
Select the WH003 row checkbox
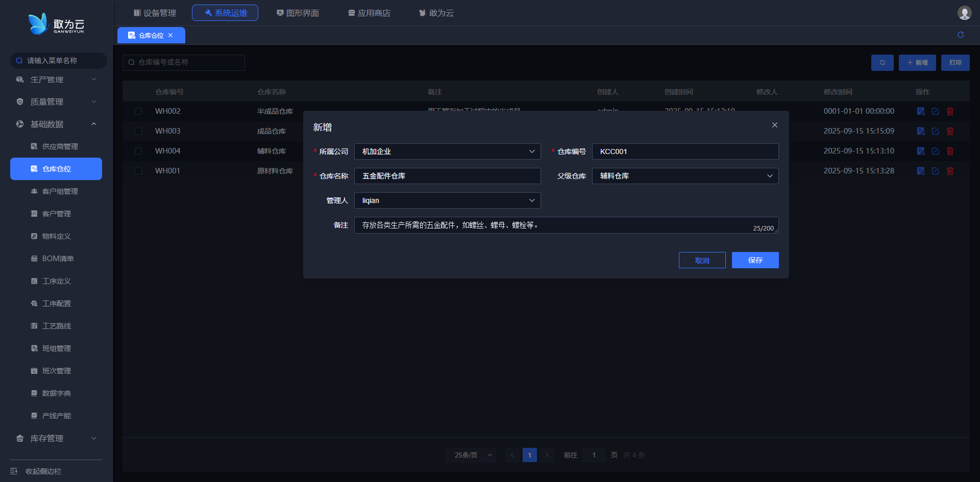point(138,131)
